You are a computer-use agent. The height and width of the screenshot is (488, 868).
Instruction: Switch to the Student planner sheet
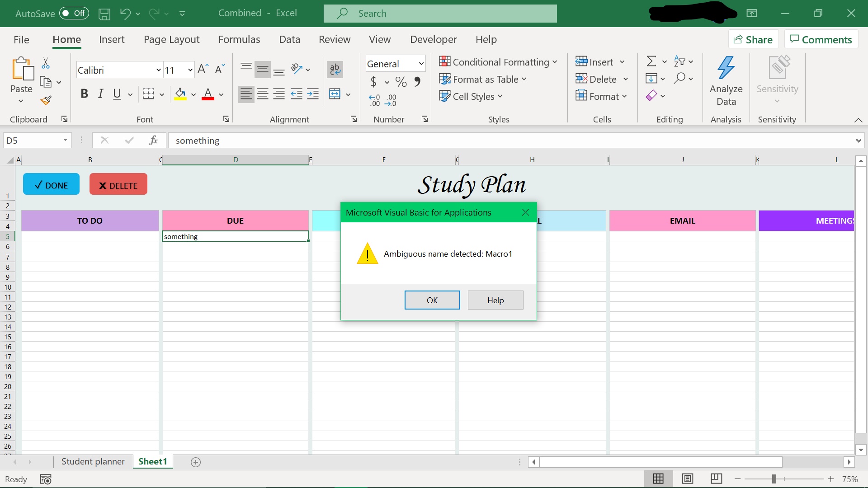point(93,461)
